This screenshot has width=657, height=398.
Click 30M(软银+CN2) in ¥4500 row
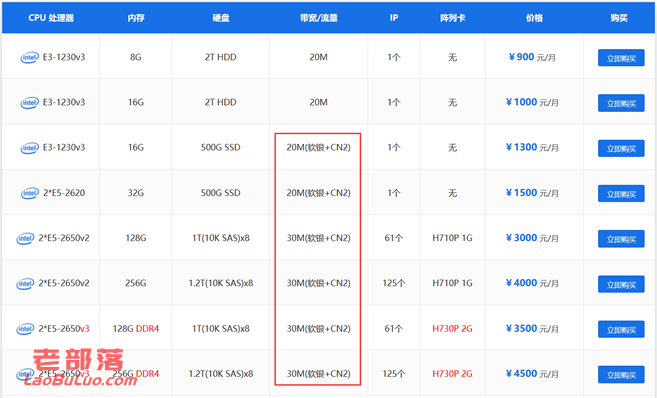[x=318, y=374]
